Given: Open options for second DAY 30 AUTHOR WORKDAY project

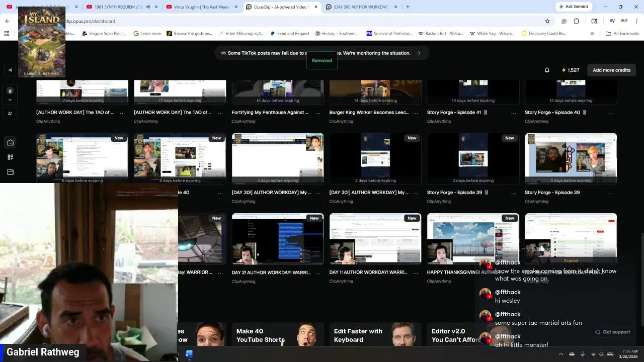Looking at the screenshot, I should pyautogui.click(x=415, y=193).
